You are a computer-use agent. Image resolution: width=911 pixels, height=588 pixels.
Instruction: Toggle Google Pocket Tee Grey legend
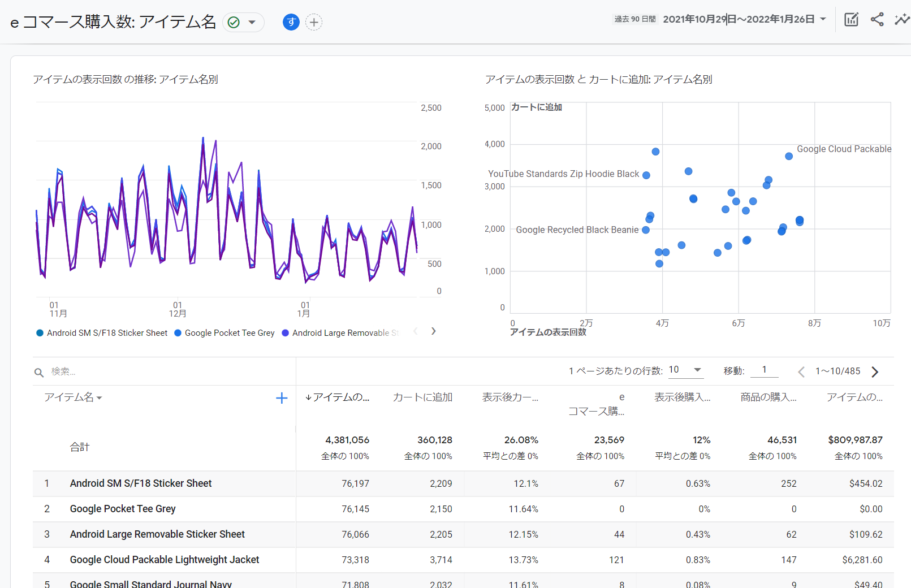224,333
